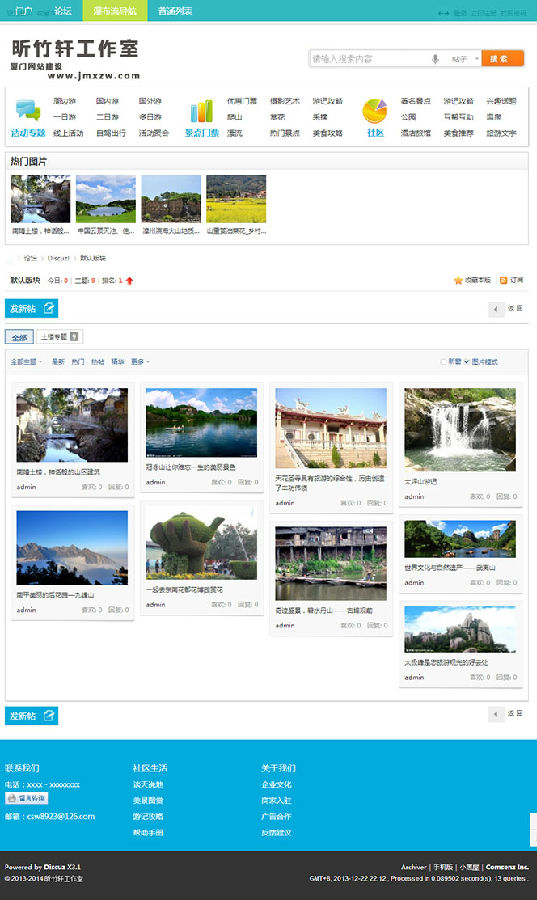This screenshot has height=900, width=537.
Task: Open the waterfall thumbnail in the post grid
Action: point(460,429)
